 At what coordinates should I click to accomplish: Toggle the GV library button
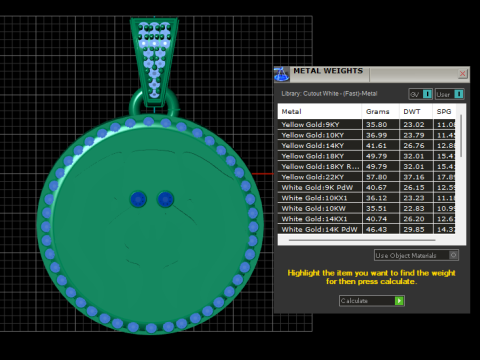421,94
